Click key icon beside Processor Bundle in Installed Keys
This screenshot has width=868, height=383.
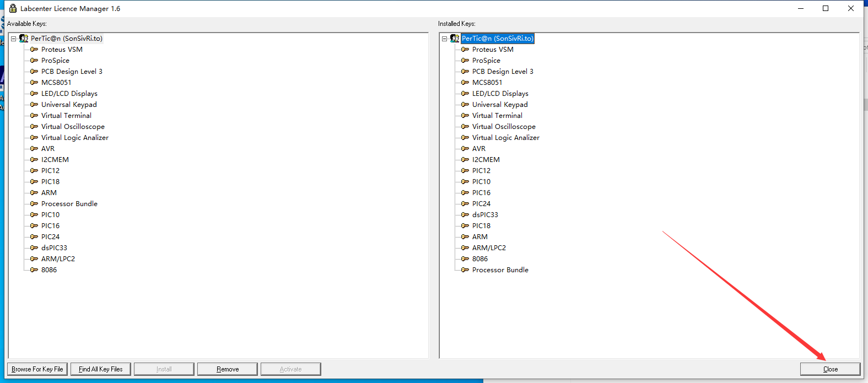click(x=465, y=270)
